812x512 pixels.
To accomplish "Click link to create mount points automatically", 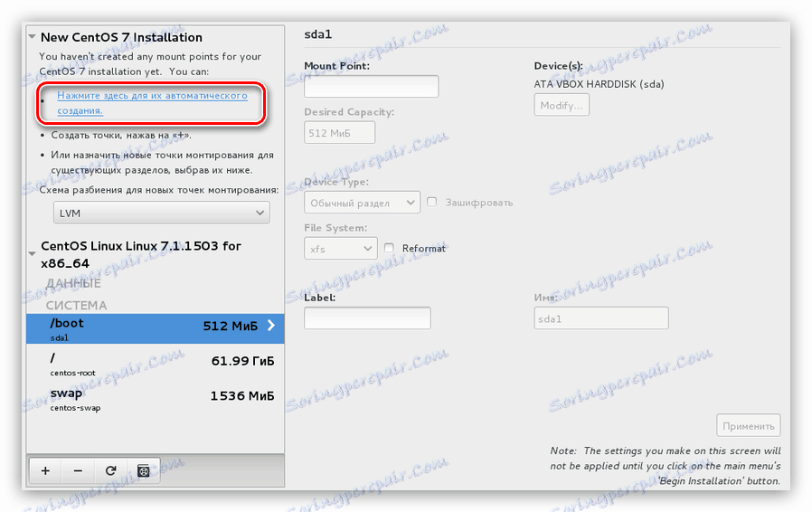I will tap(152, 102).
